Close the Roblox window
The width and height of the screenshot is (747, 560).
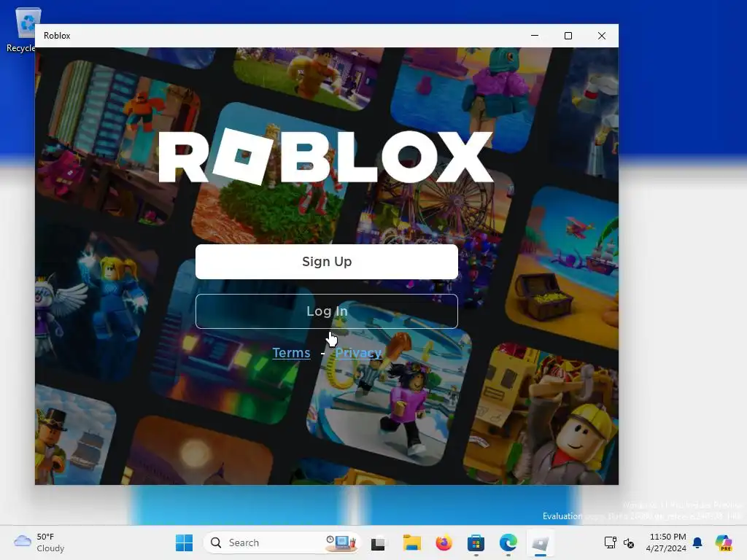tap(602, 36)
